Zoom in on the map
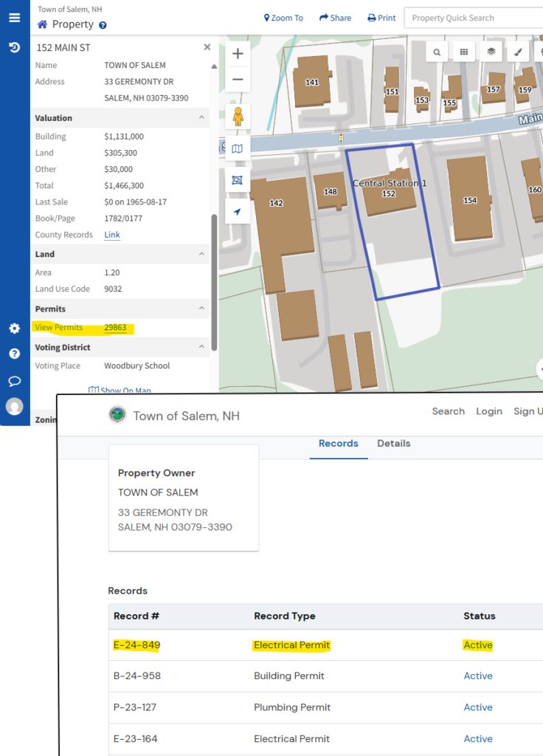This screenshot has height=756, width=543. [x=238, y=54]
